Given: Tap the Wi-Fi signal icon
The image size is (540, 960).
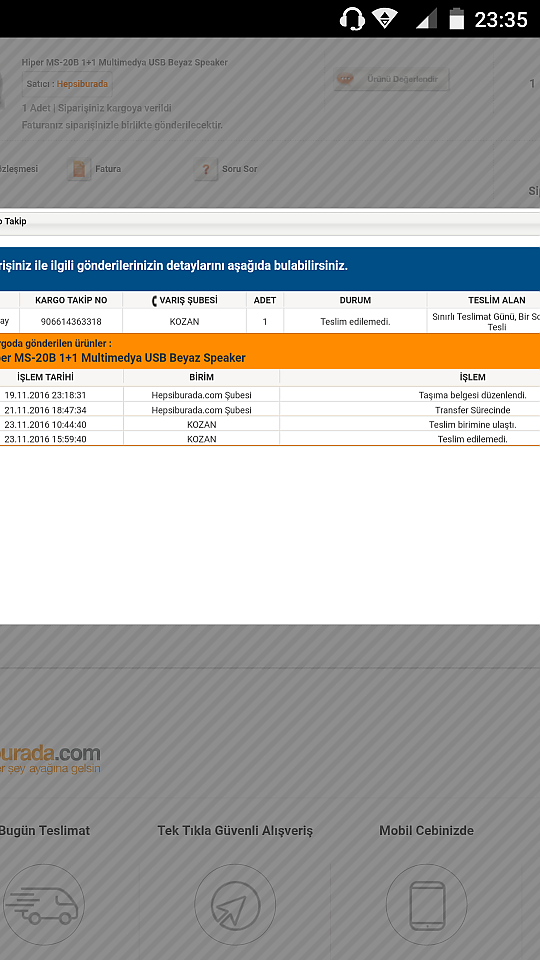Looking at the screenshot, I should point(384,18).
